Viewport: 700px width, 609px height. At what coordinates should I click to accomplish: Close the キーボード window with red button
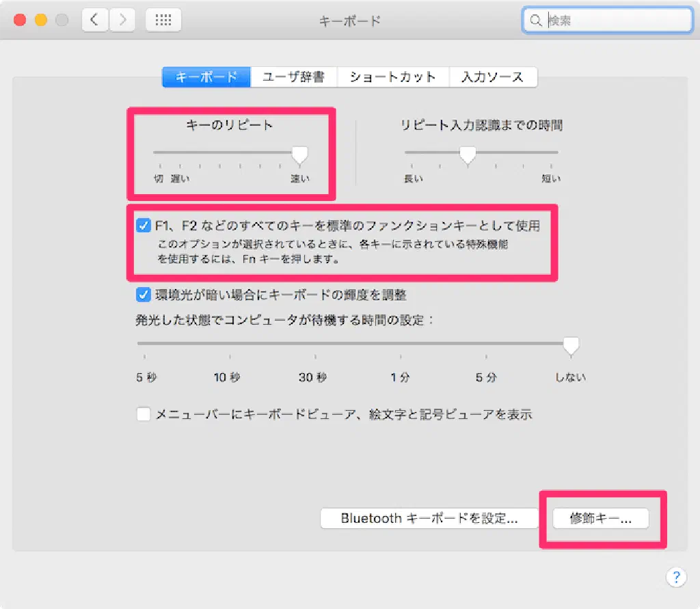tap(20, 20)
